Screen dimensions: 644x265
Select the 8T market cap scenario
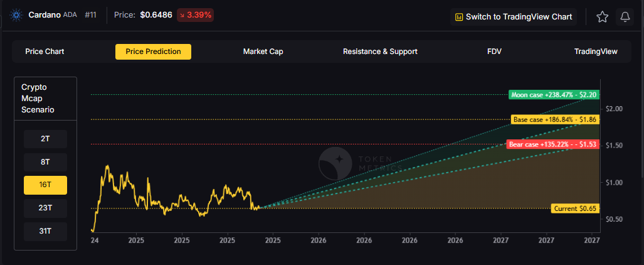45,162
